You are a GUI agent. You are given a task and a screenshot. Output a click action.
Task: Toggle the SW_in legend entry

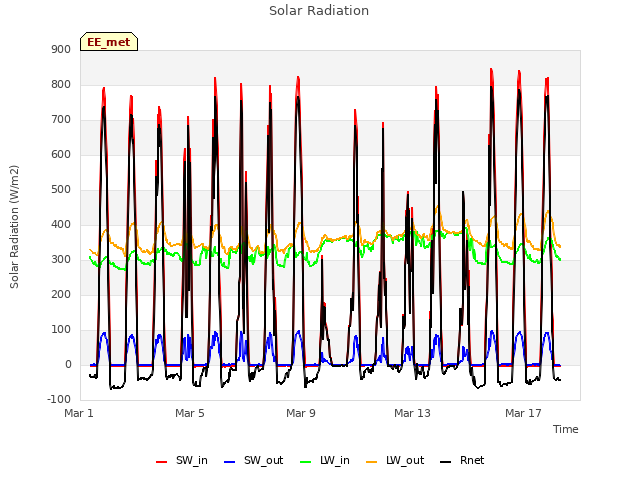(182, 461)
